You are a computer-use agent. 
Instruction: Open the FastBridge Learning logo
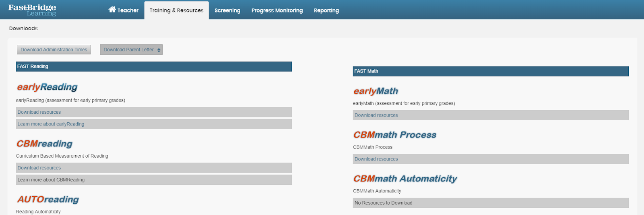32,10
